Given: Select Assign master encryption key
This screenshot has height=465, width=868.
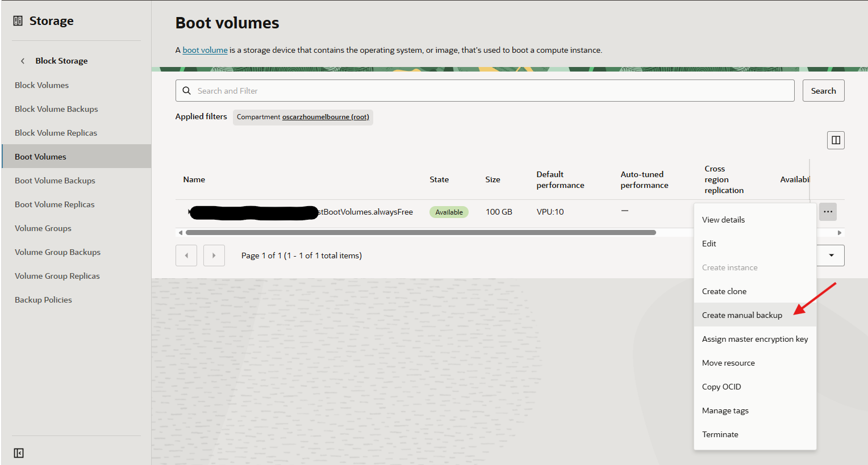Looking at the screenshot, I should pos(755,339).
